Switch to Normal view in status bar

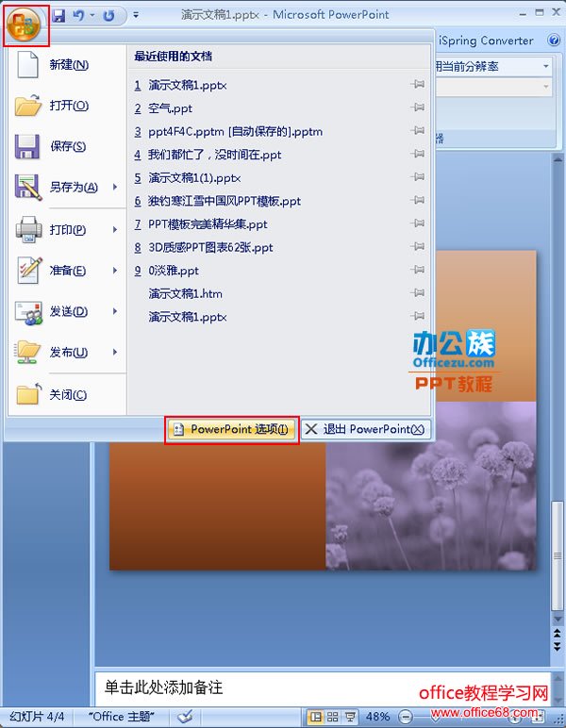point(315,717)
